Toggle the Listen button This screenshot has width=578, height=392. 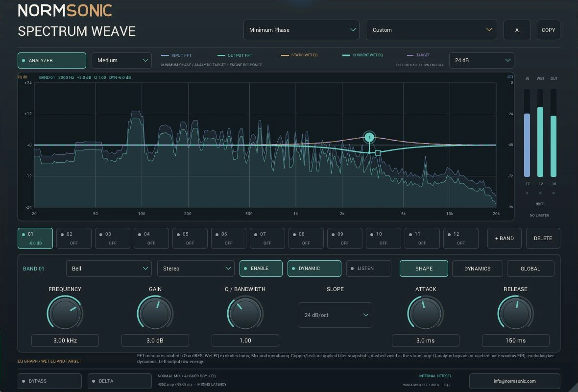pos(369,269)
